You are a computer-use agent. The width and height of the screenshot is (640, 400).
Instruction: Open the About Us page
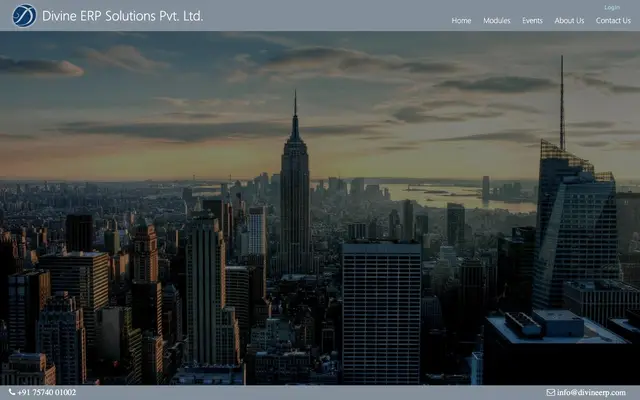click(x=569, y=20)
